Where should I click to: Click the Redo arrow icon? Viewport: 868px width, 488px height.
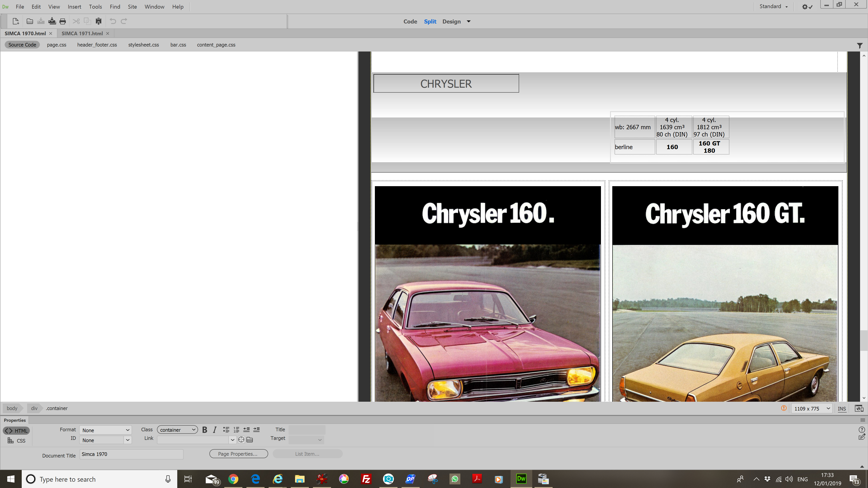(x=124, y=21)
